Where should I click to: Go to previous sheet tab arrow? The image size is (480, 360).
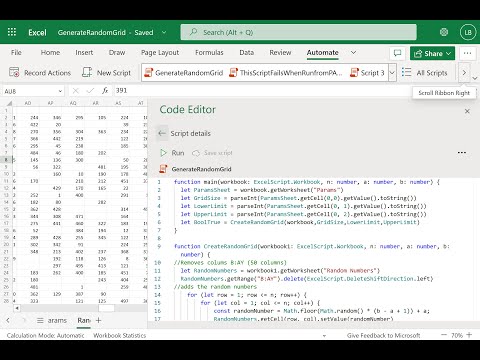click(x=8, y=320)
